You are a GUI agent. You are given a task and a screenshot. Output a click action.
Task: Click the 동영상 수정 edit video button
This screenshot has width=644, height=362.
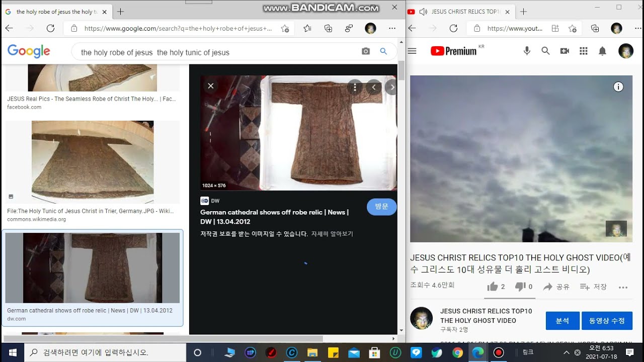tap(607, 321)
